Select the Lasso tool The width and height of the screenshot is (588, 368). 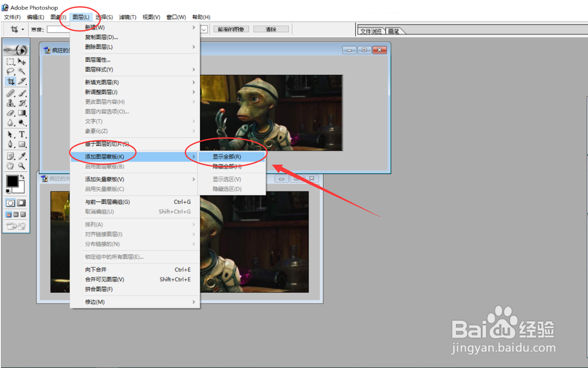[11, 71]
